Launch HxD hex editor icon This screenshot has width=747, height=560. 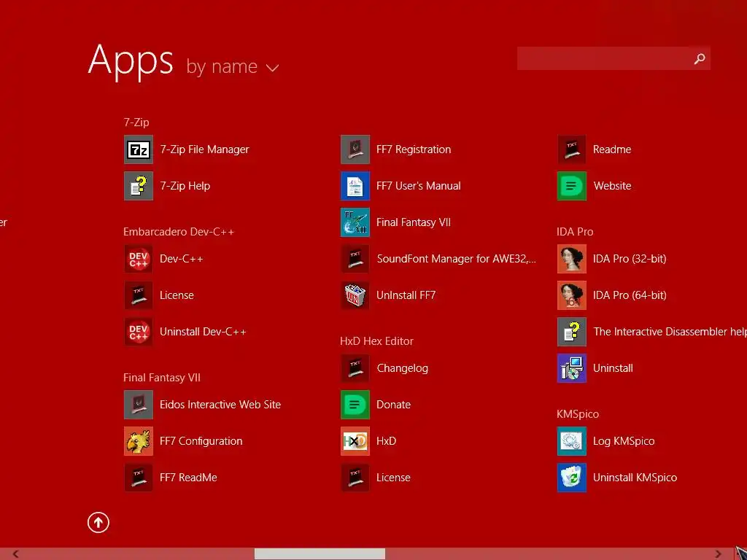click(x=355, y=441)
